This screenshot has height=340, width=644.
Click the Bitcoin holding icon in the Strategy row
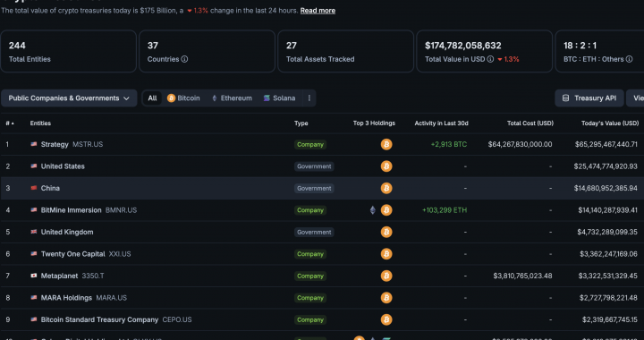[386, 145]
